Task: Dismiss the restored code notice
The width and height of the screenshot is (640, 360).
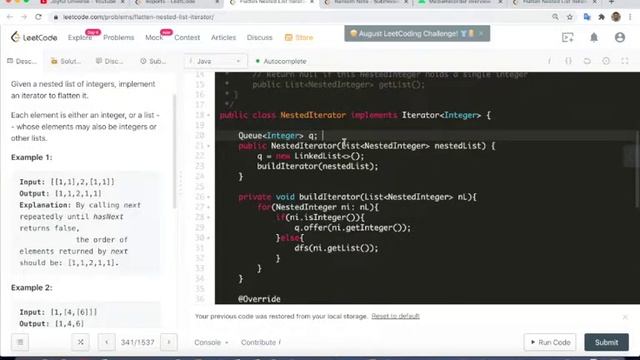Action: 625,317
